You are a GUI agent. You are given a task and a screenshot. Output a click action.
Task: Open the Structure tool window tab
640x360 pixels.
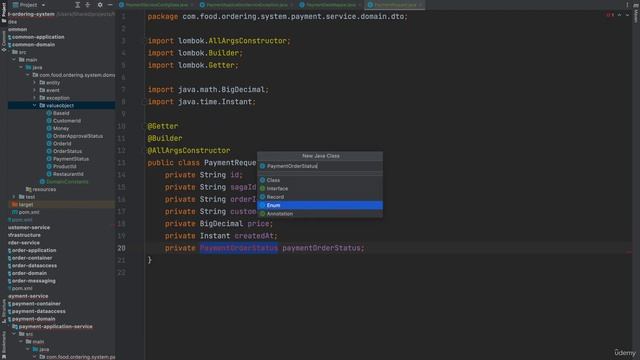[x=4, y=311]
